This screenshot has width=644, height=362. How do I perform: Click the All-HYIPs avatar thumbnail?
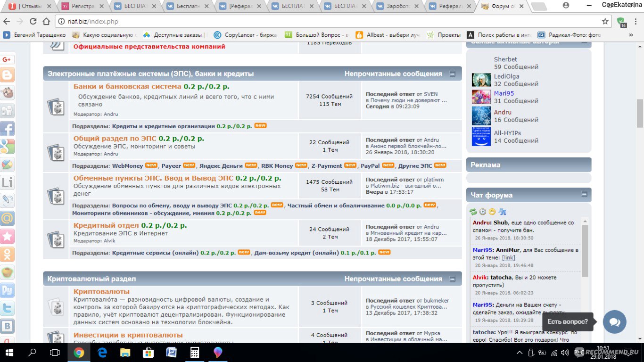tap(481, 137)
